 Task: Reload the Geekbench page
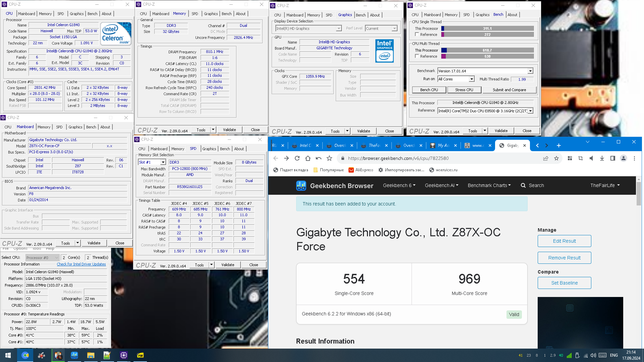(297, 159)
